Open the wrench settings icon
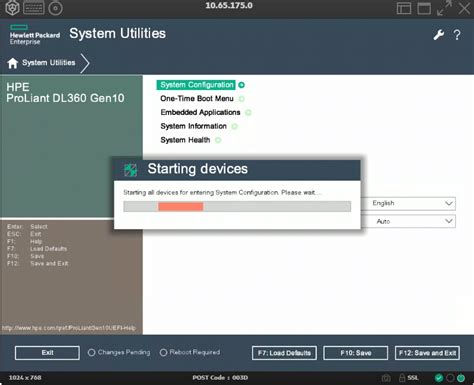The image size is (474, 385). coord(439,34)
